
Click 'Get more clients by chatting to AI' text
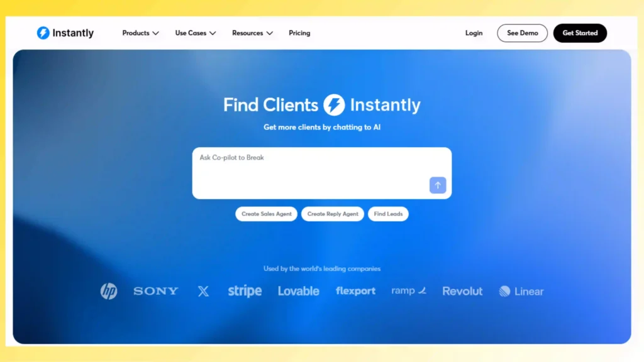(x=322, y=127)
